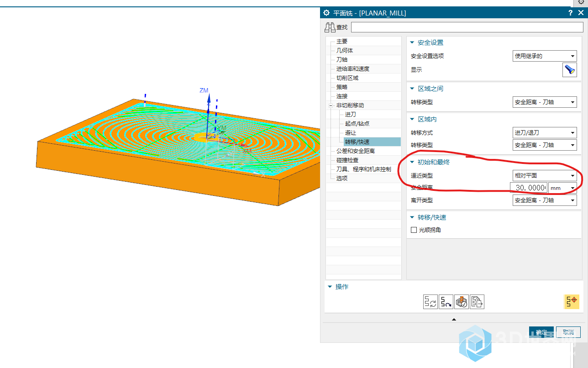Open the 安全设置选项 dropdown
The height and width of the screenshot is (368, 588).
[x=545, y=56]
